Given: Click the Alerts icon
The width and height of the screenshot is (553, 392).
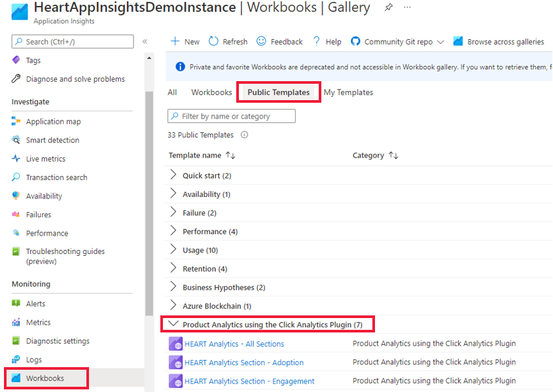Looking at the screenshot, I should click(x=16, y=303).
